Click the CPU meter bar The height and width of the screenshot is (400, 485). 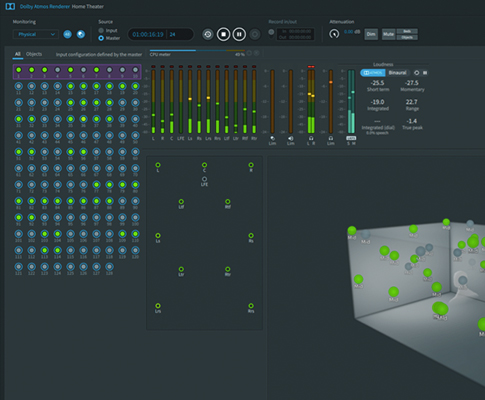[x=197, y=51]
